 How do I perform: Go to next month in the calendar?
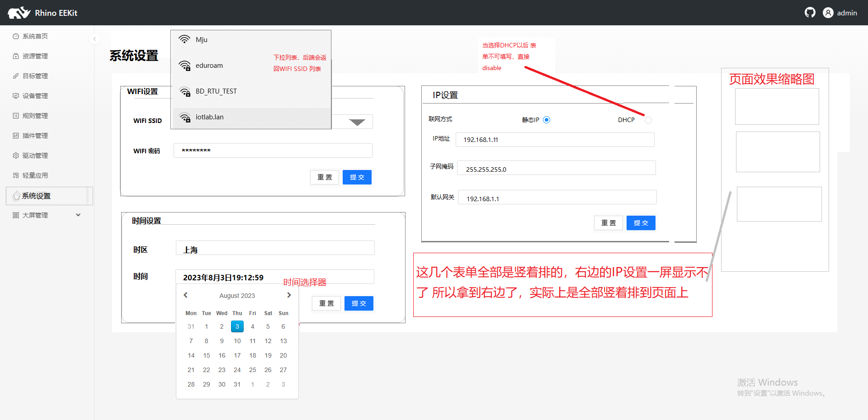pos(289,295)
